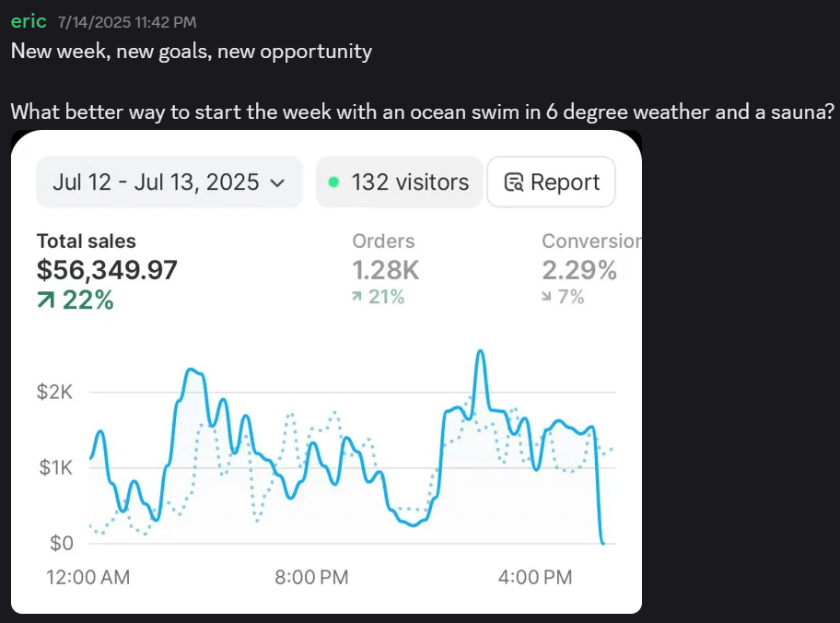The height and width of the screenshot is (623, 840).
Task: Click the up arrow beside 21% orders
Action: [357, 297]
